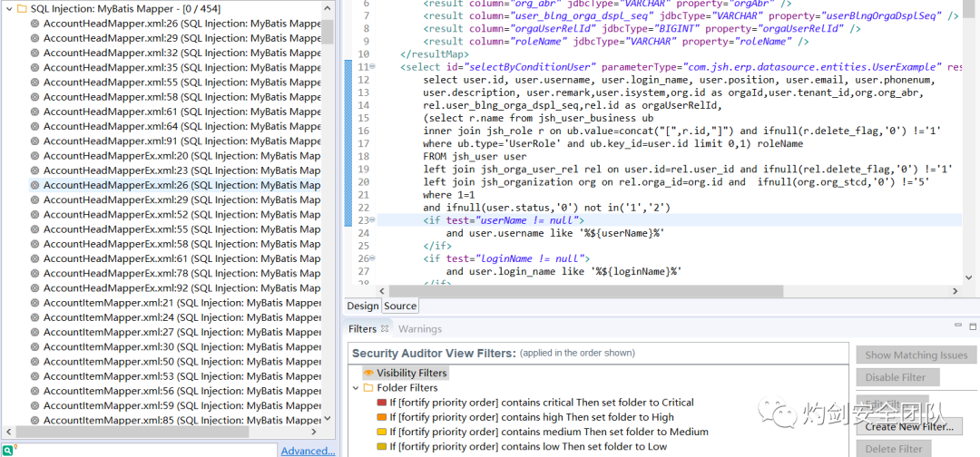980x457 pixels.
Task: Open the Advanced... search link
Action: pos(307,451)
